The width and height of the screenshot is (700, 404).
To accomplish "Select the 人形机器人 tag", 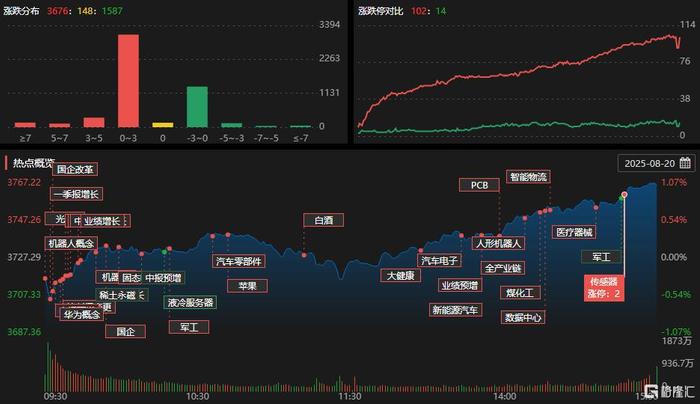I will [498, 243].
